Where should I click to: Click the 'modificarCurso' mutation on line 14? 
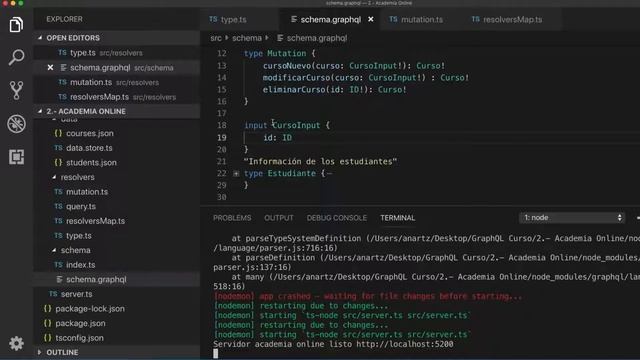pos(296,78)
